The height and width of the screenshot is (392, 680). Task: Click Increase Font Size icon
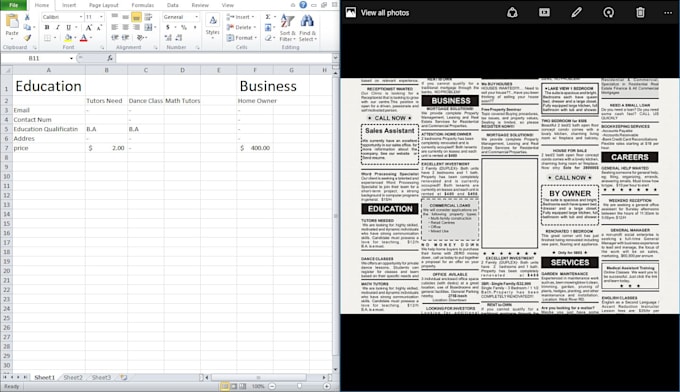[88, 27]
